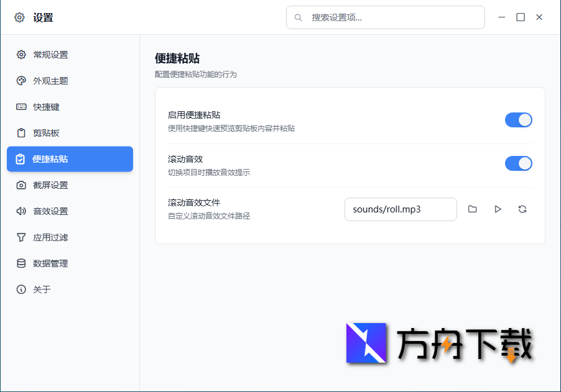Image resolution: width=561 pixels, height=392 pixels.
Task: Select the highlighted 便捷粘贴 sidebar entry
Action: [x=70, y=159]
